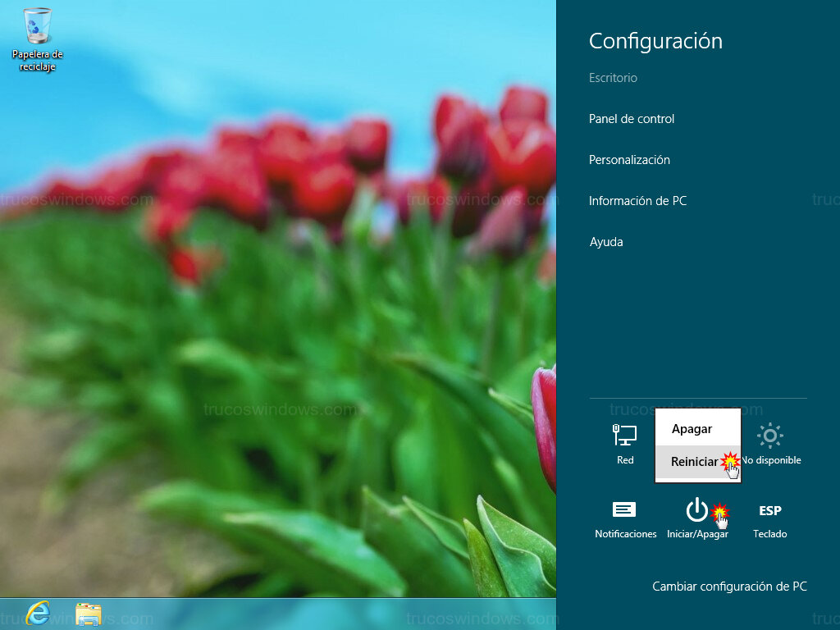The image size is (840, 630).
Task: Toggle the network connection via Red
Action: [x=624, y=439]
